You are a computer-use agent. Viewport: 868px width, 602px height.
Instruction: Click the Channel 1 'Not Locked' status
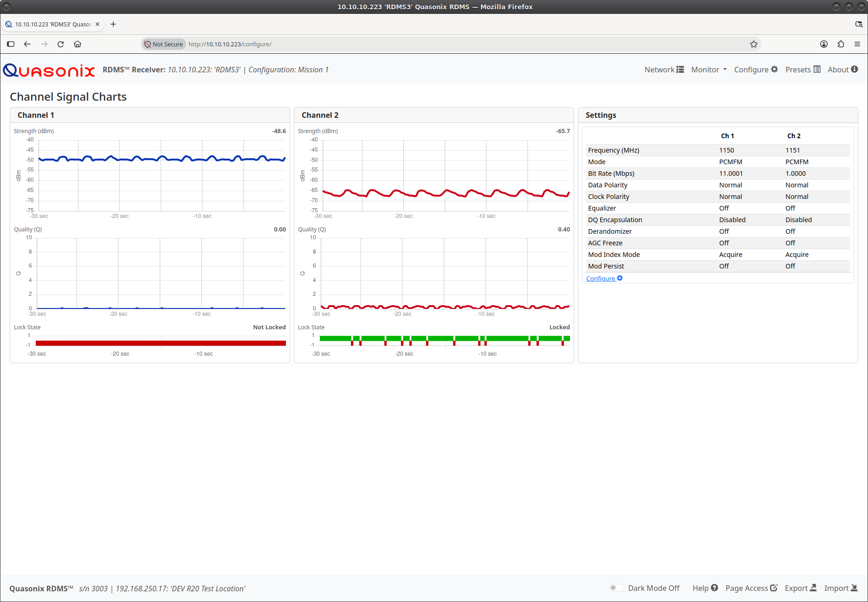(x=269, y=327)
